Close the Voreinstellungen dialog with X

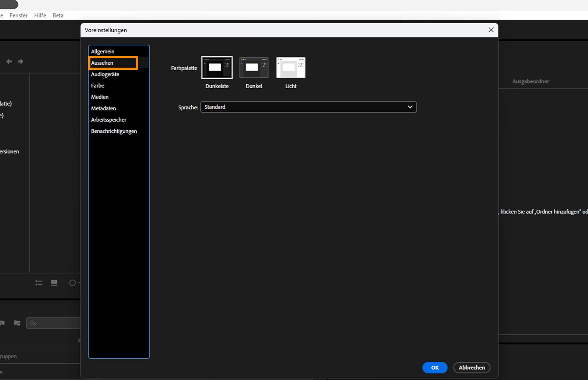[x=491, y=30]
